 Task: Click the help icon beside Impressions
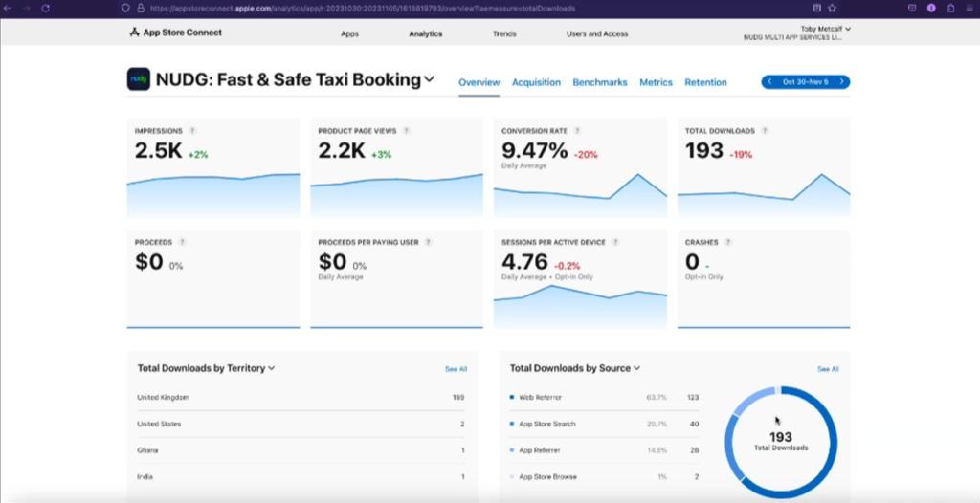[x=192, y=131]
